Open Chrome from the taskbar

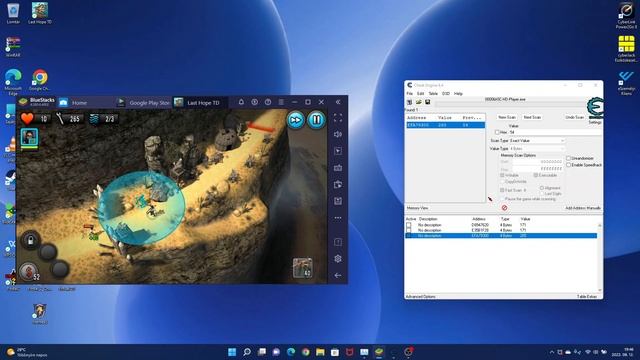click(305, 352)
